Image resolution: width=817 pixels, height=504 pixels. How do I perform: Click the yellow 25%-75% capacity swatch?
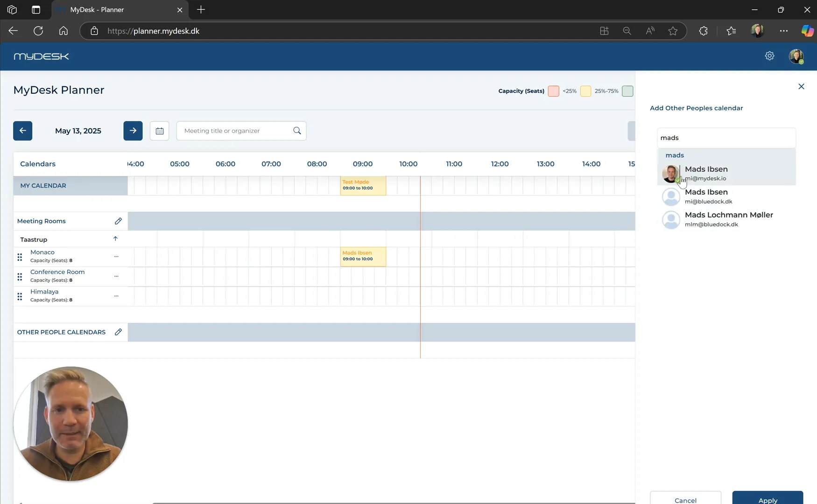pyautogui.click(x=585, y=91)
